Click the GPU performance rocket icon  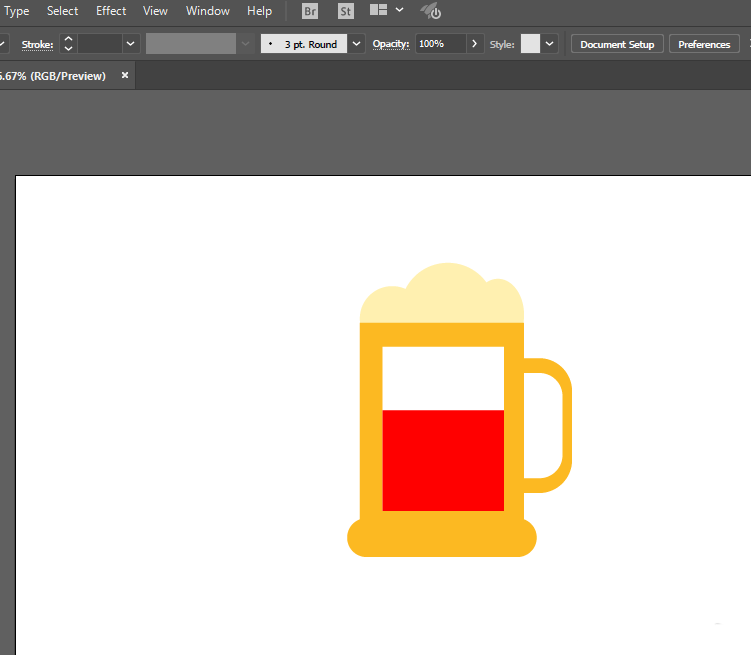pos(431,12)
